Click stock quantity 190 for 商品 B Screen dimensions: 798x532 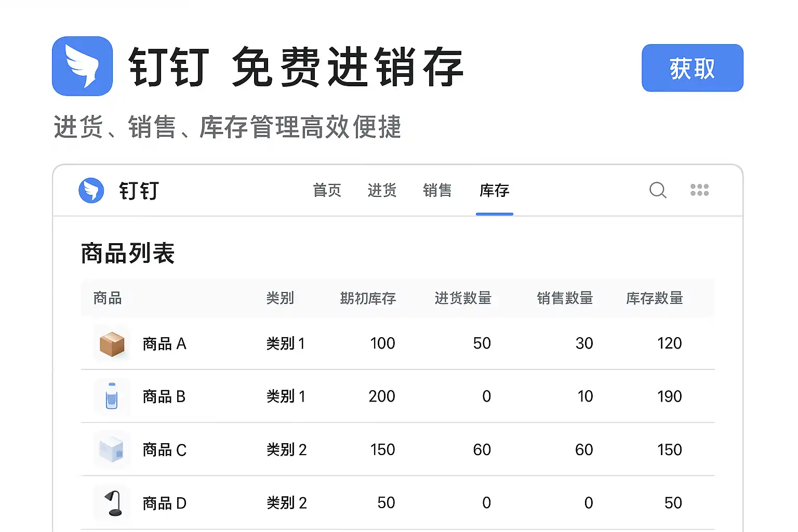click(x=669, y=396)
